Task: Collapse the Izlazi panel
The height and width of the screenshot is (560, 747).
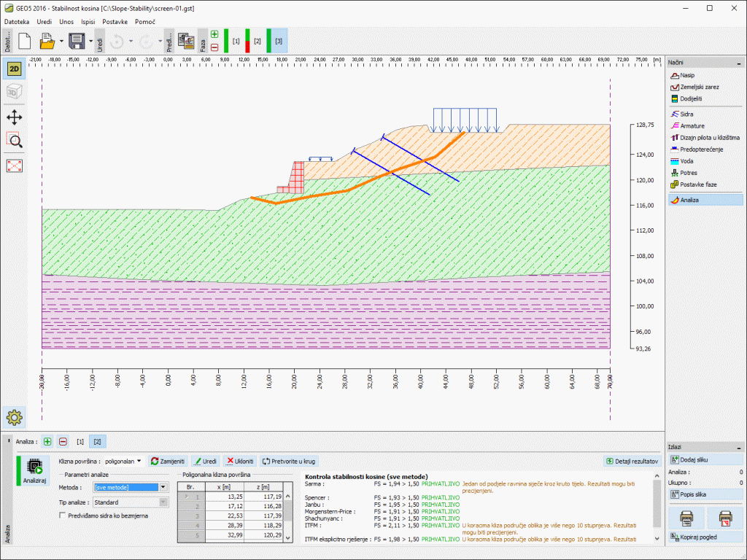Action: [738, 446]
